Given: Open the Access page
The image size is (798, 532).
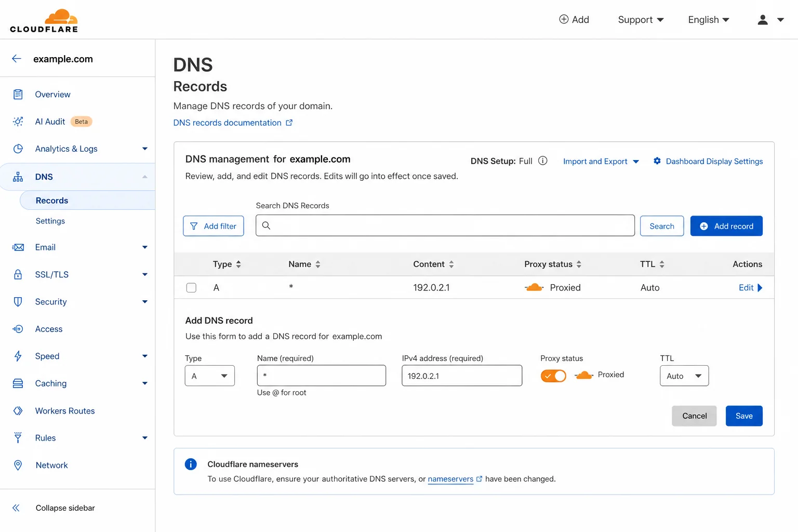Looking at the screenshot, I should [49, 329].
